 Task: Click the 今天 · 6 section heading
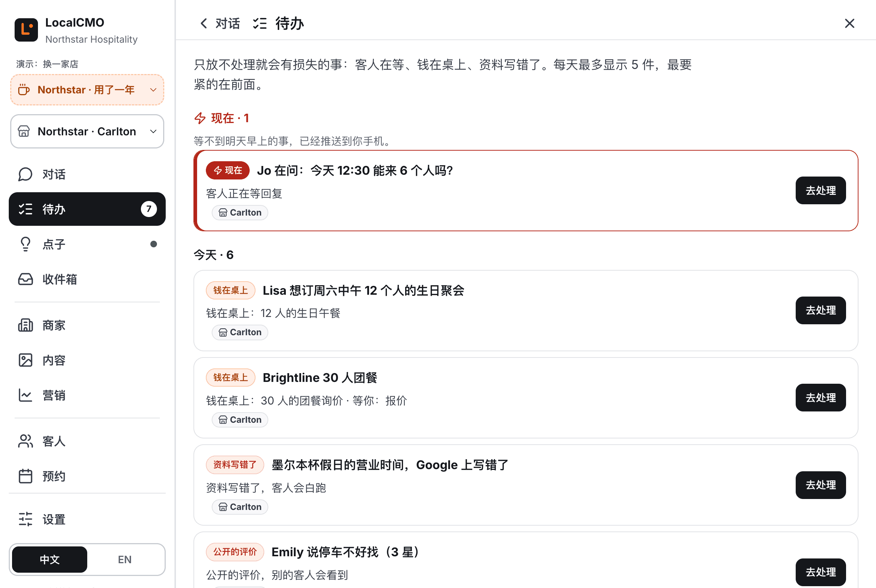click(214, 255)
